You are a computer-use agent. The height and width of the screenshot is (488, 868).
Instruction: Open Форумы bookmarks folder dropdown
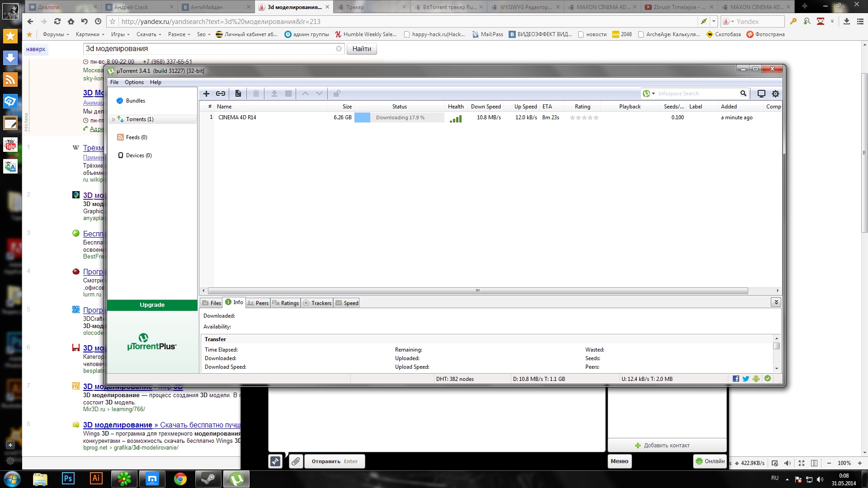coord(56,34)
